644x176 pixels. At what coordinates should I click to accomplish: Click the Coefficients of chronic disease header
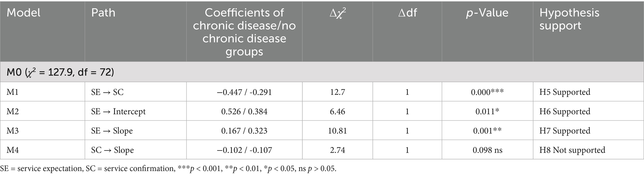point(244,32)
